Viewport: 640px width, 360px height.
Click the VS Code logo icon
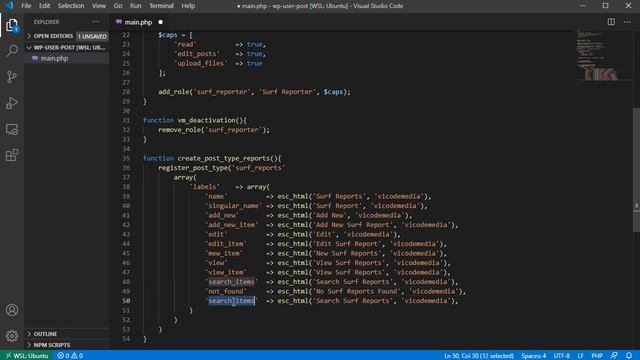pos(9,6)
